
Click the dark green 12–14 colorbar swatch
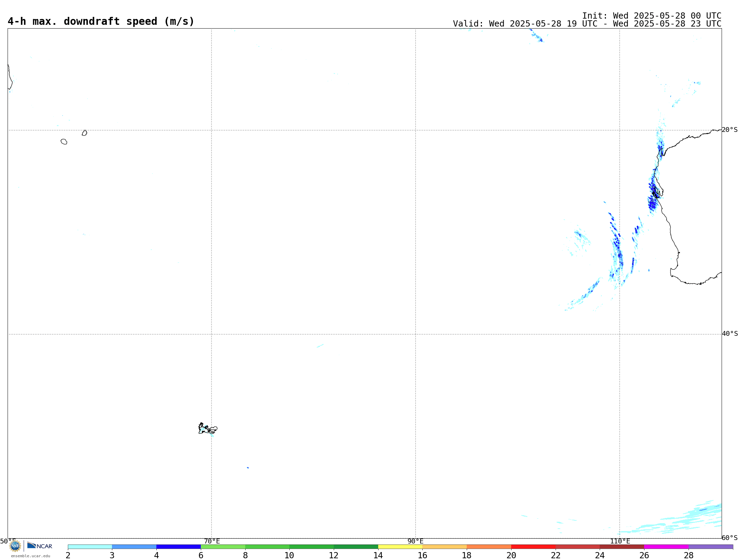pos(356,547)
